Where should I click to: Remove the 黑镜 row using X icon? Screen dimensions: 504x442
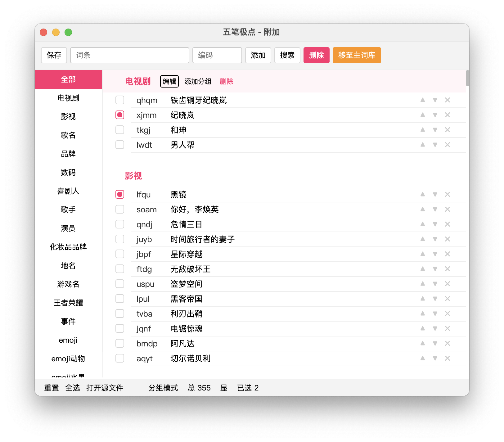pos(448,194)
